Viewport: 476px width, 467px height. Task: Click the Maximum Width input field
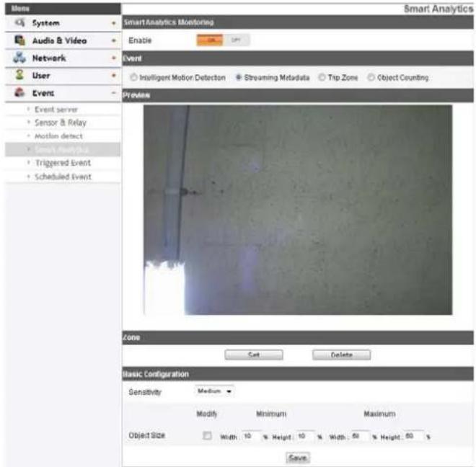coord(361,436)
